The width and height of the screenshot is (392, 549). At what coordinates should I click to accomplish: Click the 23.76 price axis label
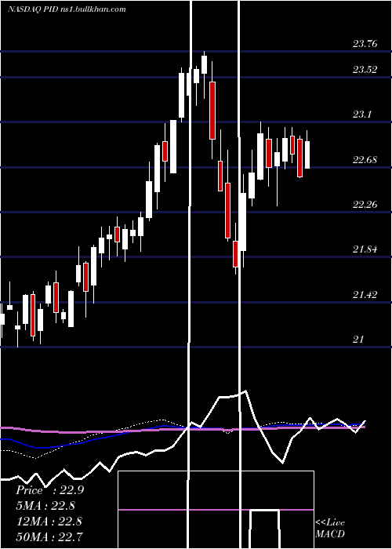[x=365, y=44]
